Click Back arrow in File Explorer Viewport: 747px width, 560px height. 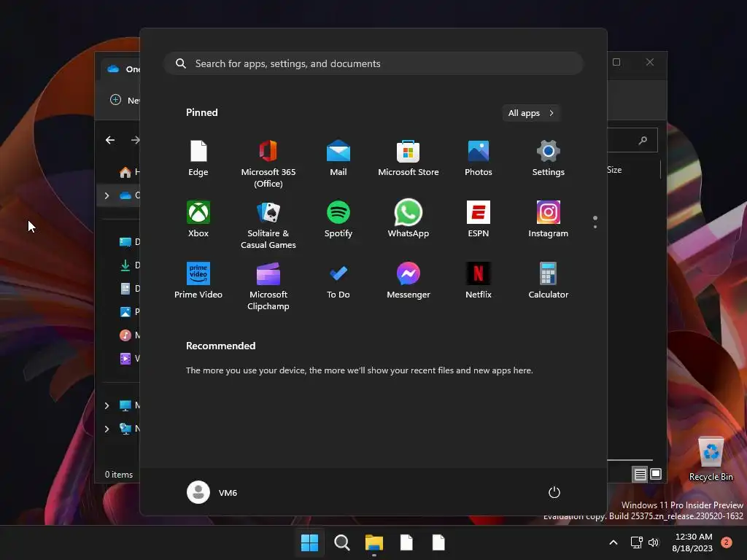click(x=110, y=140)
